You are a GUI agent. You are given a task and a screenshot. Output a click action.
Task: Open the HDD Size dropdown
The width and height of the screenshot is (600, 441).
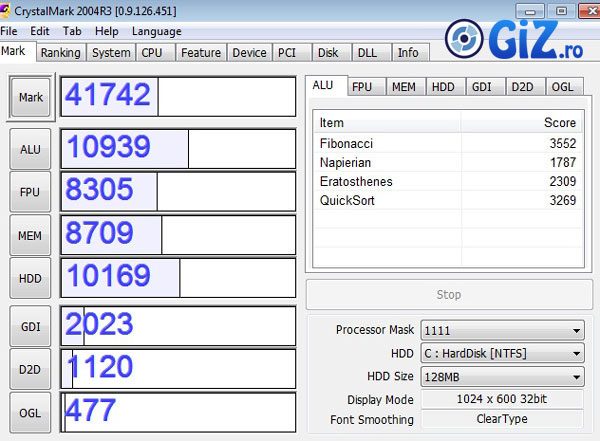tap(502, 377)
